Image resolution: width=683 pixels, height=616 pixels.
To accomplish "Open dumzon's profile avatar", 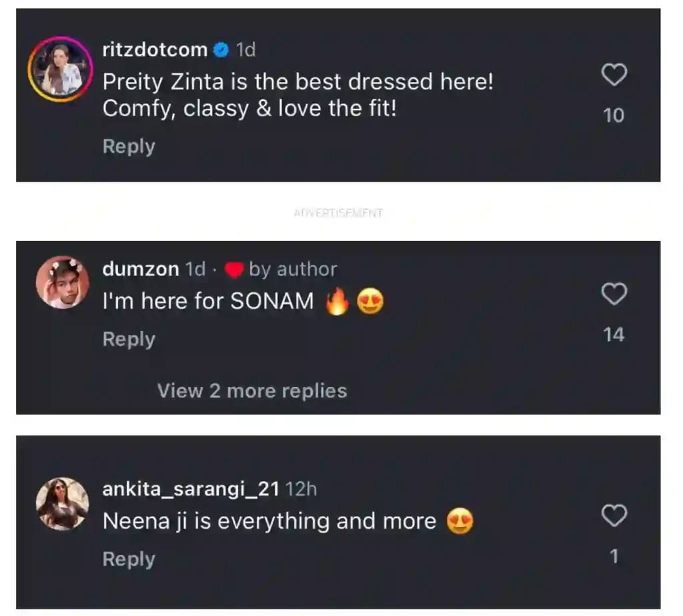I will tap(62, 282).
